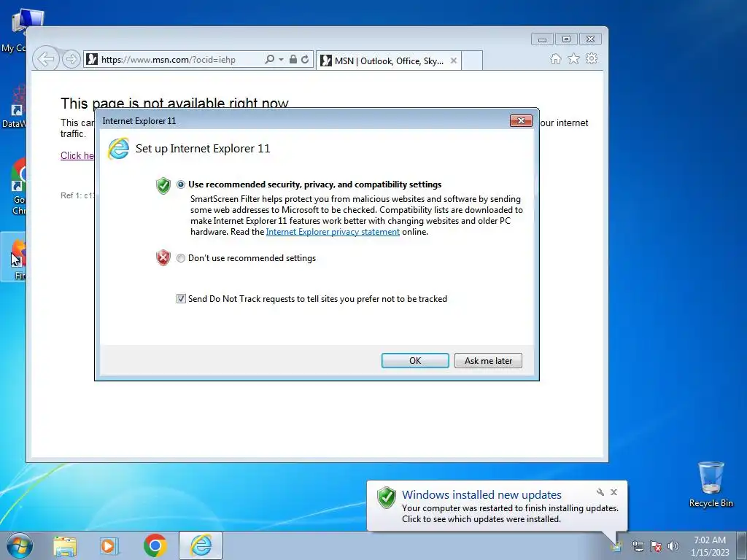Refresh the page with the reload icon
Screen dimensions: 747x560
pos(305,60)
